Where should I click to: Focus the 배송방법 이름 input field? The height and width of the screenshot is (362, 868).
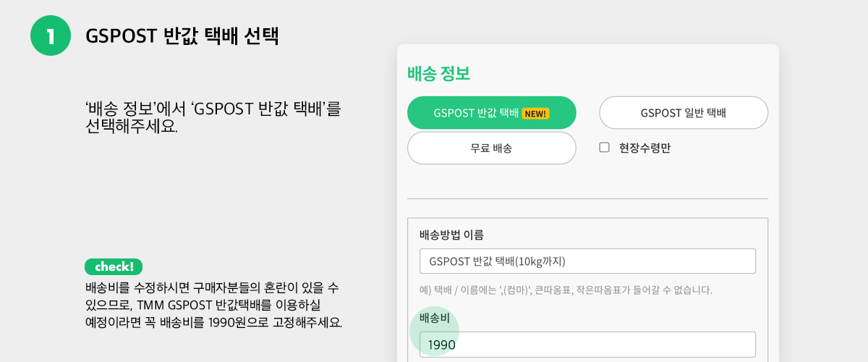click(587, 261)
